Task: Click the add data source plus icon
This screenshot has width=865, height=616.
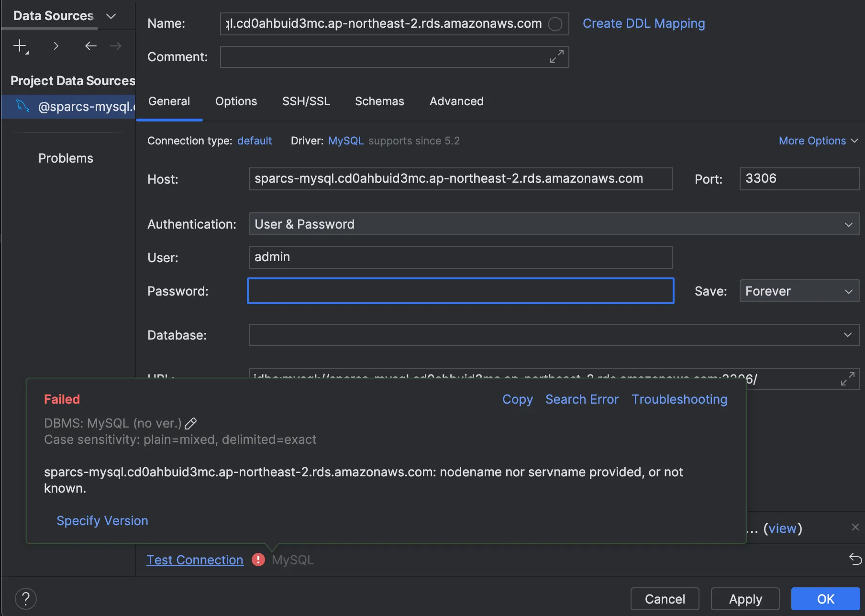Action: click(20, 46)
